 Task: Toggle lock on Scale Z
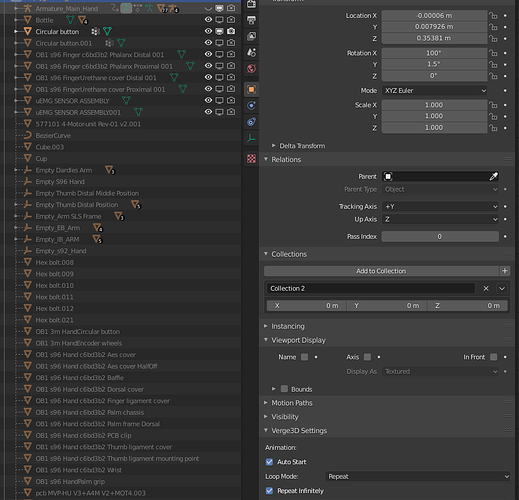(x=493, y=128)
